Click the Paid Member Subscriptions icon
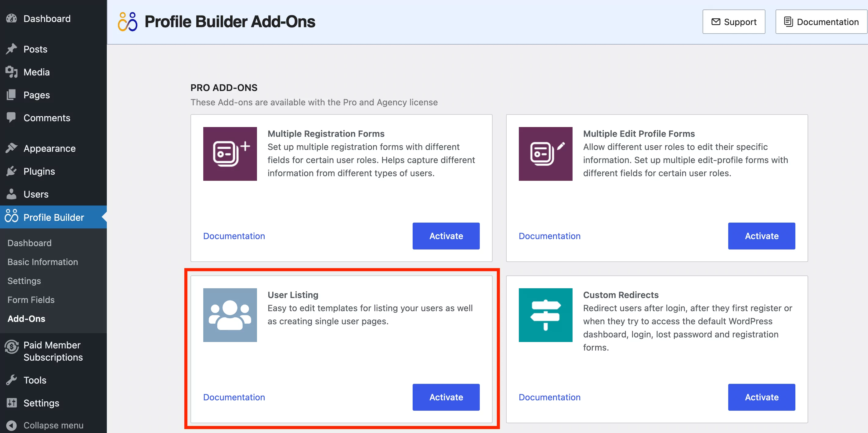The width and height of the screenshot is (868, 433). [12, 346]
